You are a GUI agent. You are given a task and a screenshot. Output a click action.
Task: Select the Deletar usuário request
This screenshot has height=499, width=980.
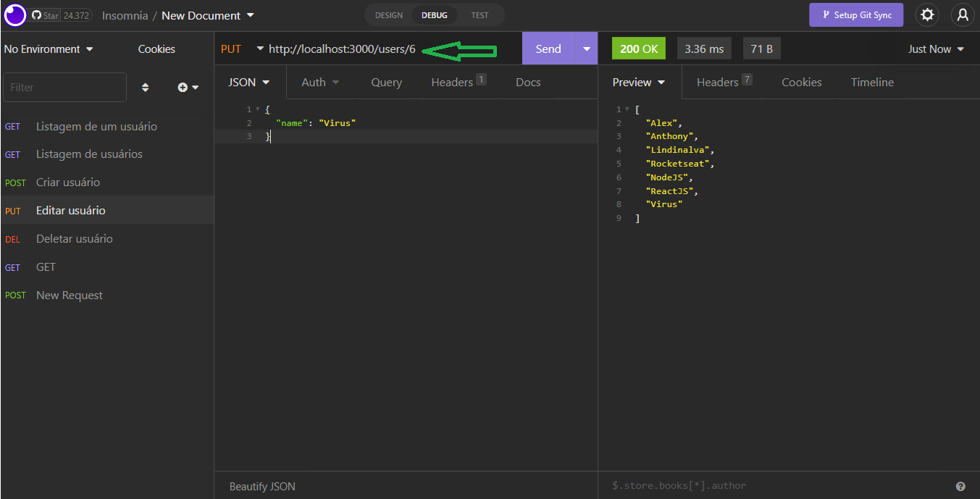[107, 239]
